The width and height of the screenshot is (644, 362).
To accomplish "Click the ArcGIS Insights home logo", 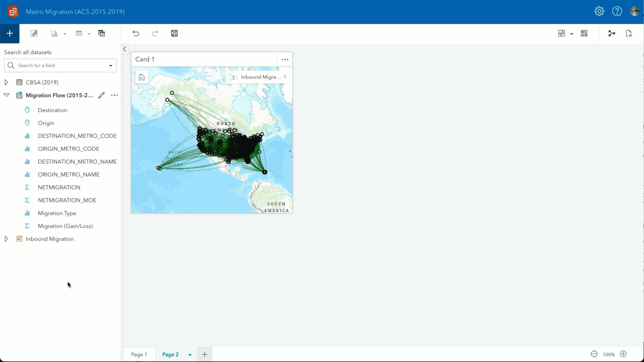I will tap(12, 12).
